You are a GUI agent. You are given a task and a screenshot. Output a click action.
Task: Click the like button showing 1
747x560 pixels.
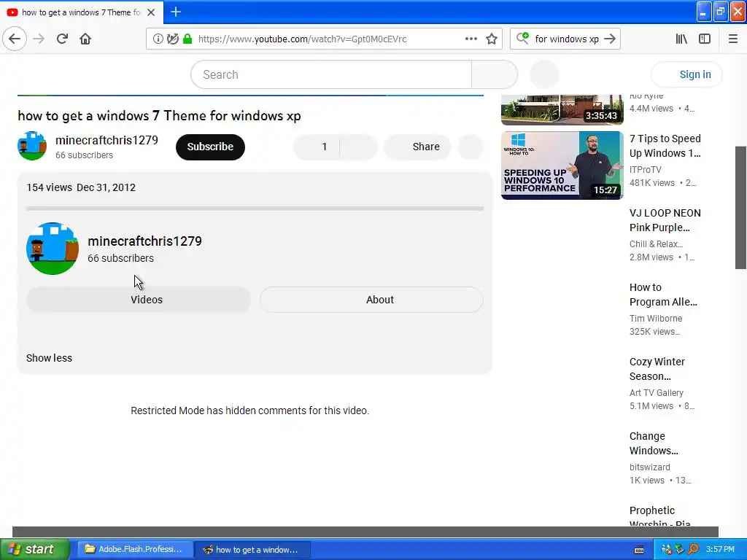coord(317,147)
